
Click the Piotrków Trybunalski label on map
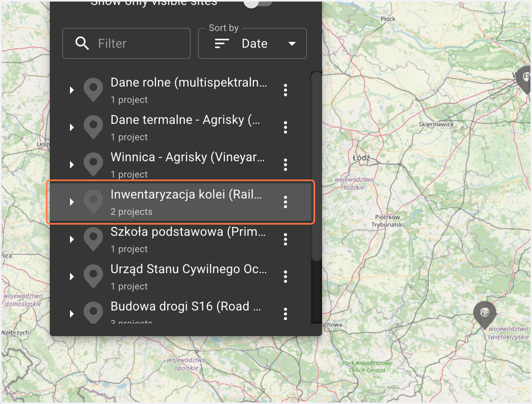pos(387,221)
